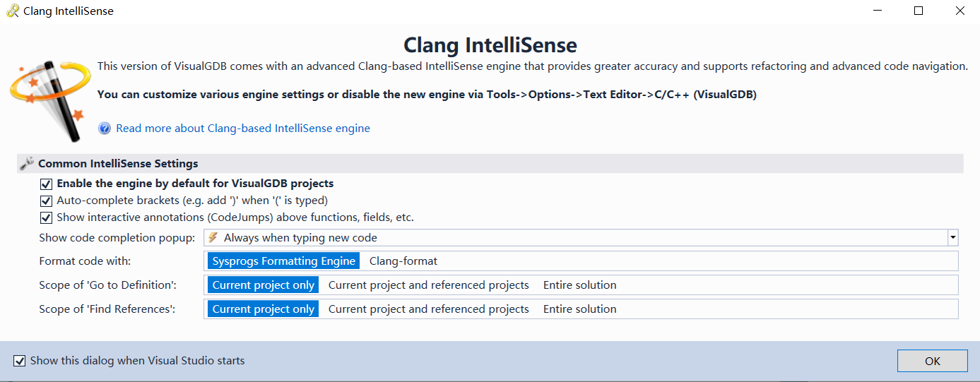Click the Clang IntelliSense title bar icon

tap(12, 11)
